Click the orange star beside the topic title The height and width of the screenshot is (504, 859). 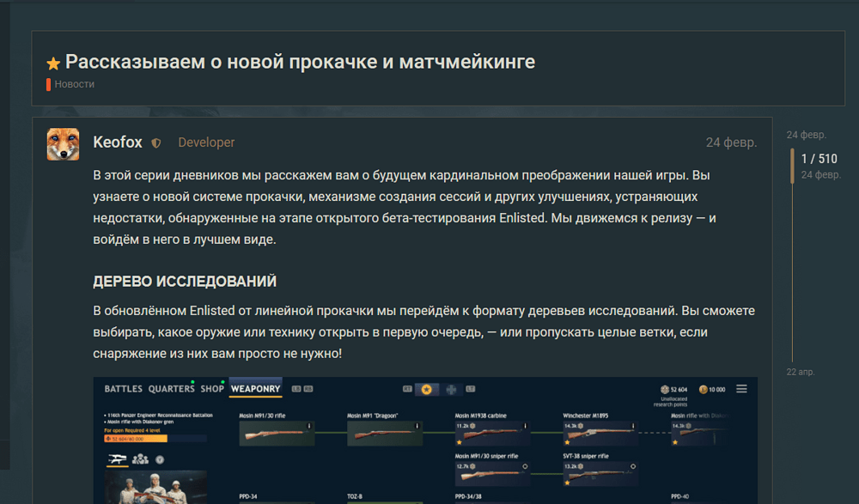53,64
